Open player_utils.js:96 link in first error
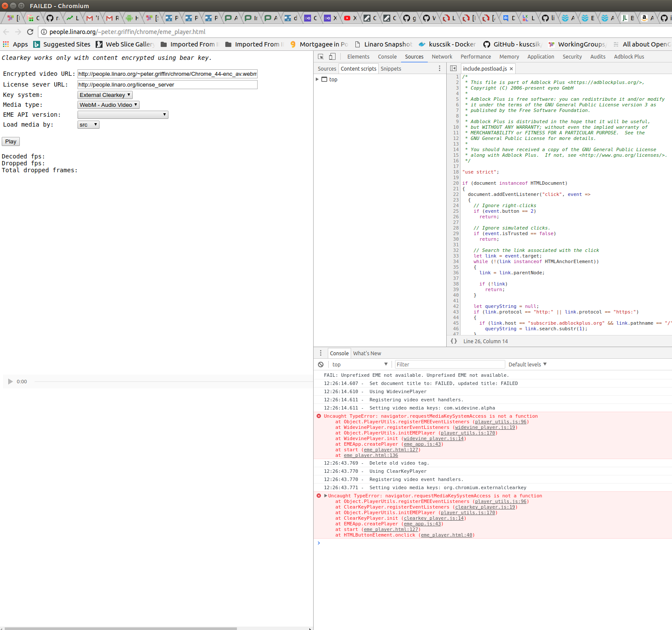 501,422
